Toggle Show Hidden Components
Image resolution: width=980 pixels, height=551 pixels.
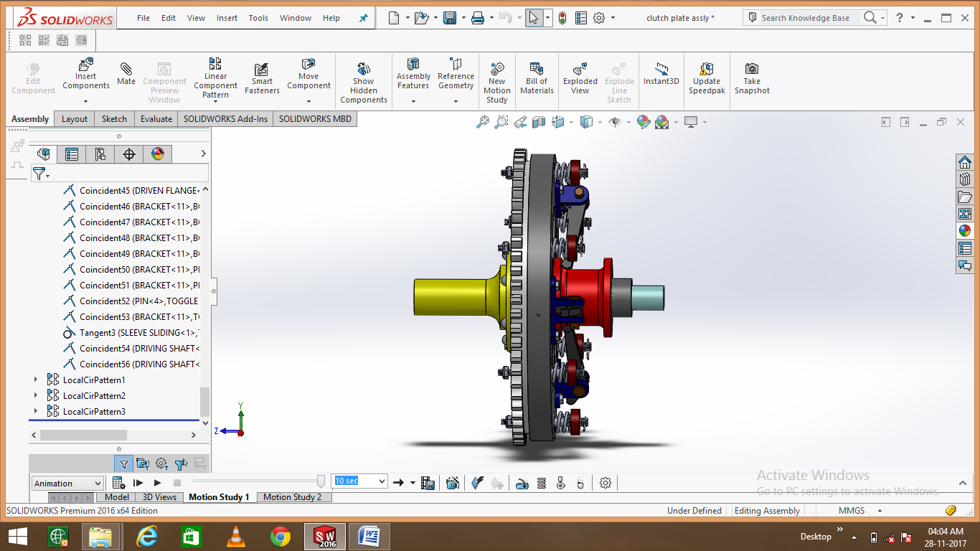(x=363, y=72)
